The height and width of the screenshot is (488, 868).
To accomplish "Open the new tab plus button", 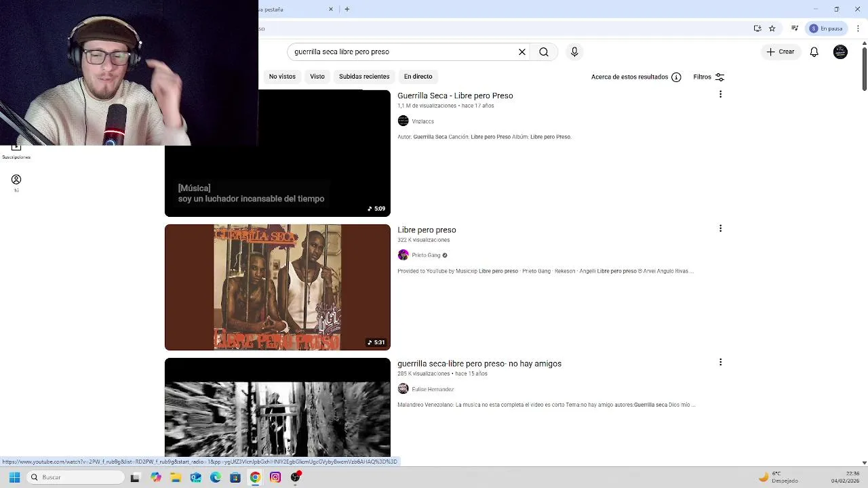I will coord(347,9).
